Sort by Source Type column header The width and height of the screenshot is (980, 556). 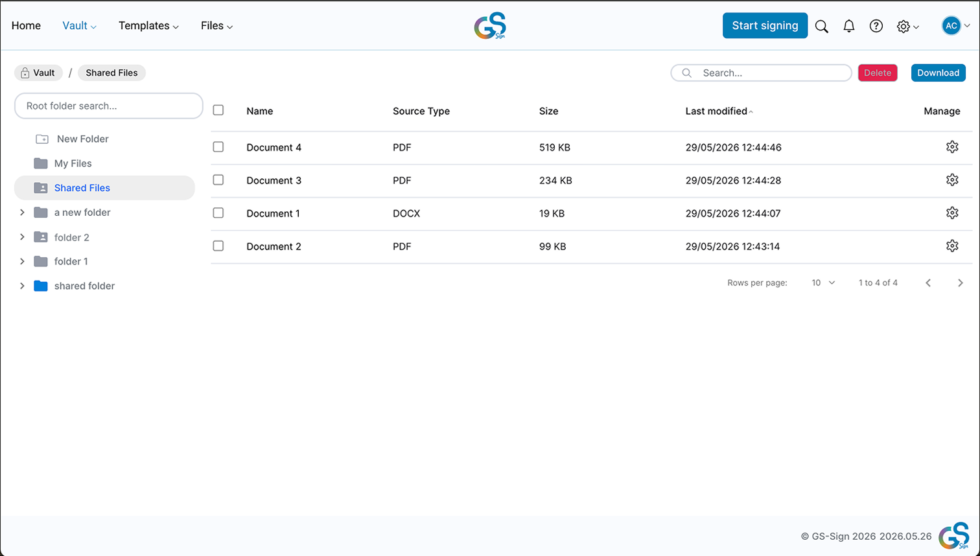pos(421,111)
